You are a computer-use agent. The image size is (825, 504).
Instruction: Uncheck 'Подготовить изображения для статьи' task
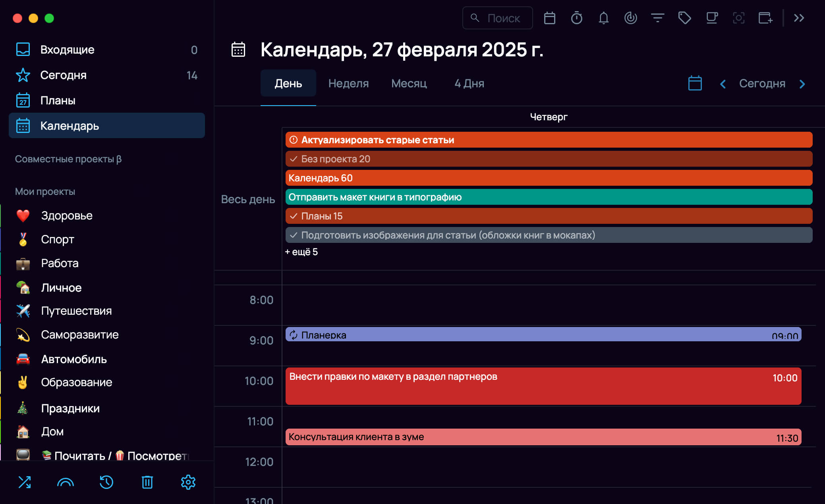(294, 235)
